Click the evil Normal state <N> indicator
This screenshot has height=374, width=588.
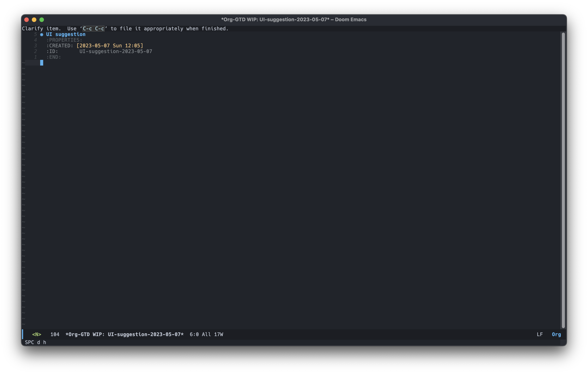tap(37, 334)
